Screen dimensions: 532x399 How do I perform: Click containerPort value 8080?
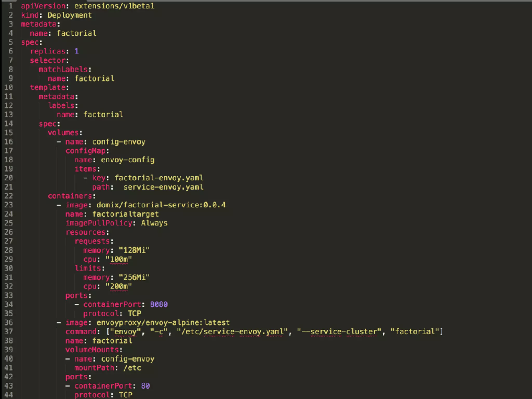tap(159, 304)
